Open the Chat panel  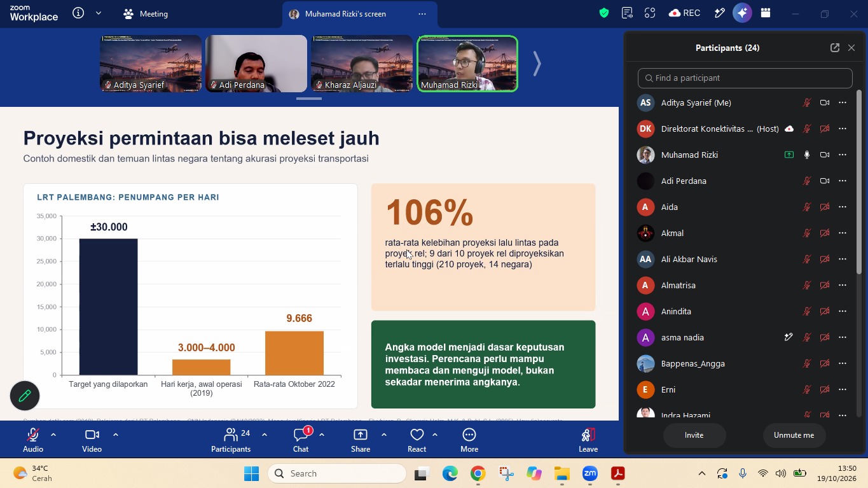[301, 440]
